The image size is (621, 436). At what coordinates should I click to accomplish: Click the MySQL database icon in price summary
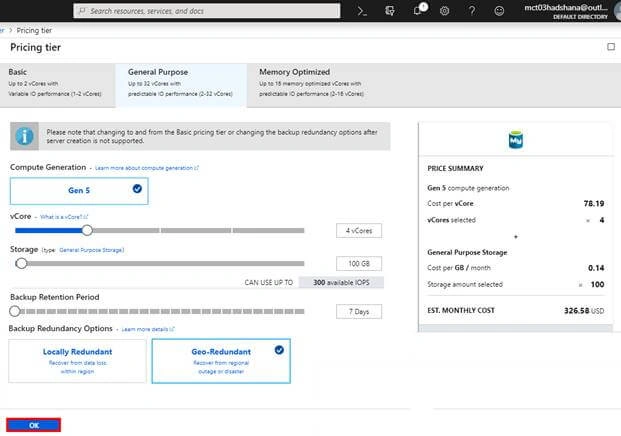(516, 139)
